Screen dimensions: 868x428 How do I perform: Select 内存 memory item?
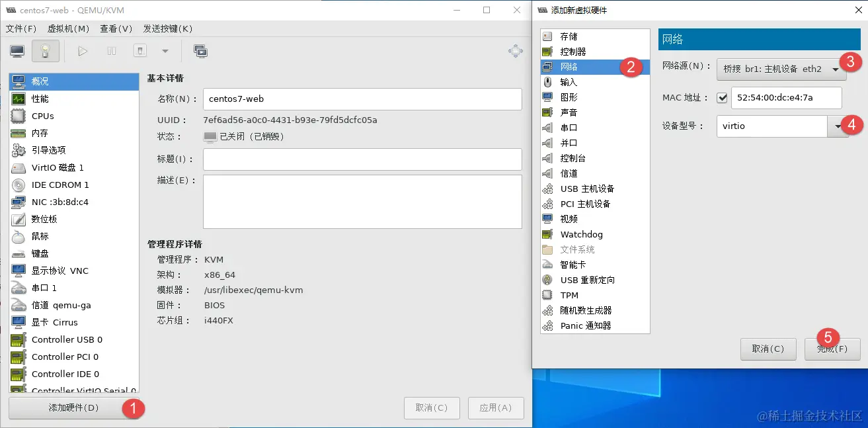pos(74,133)
